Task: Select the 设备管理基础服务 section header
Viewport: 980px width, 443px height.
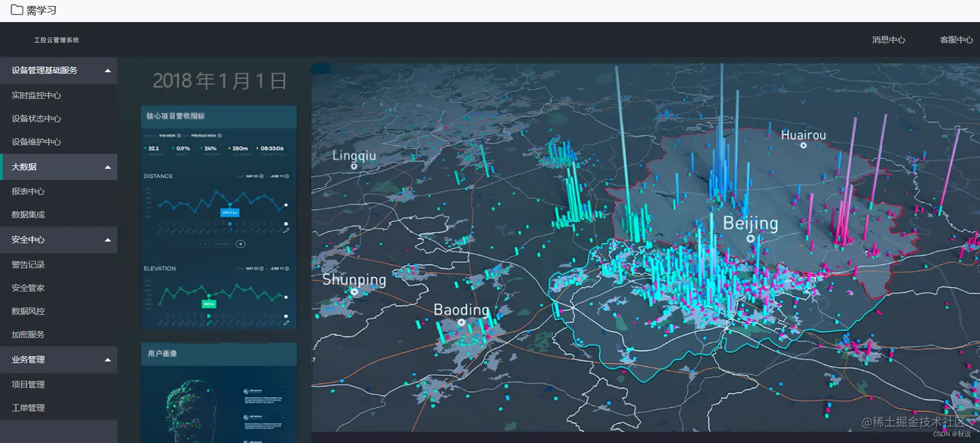Action: (58, 71)
